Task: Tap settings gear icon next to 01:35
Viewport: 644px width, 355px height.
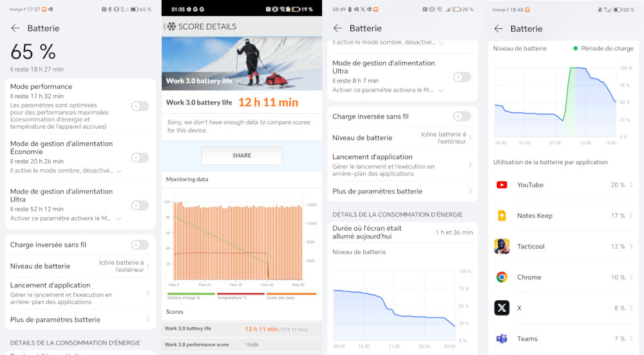Action: click(189, 9)
